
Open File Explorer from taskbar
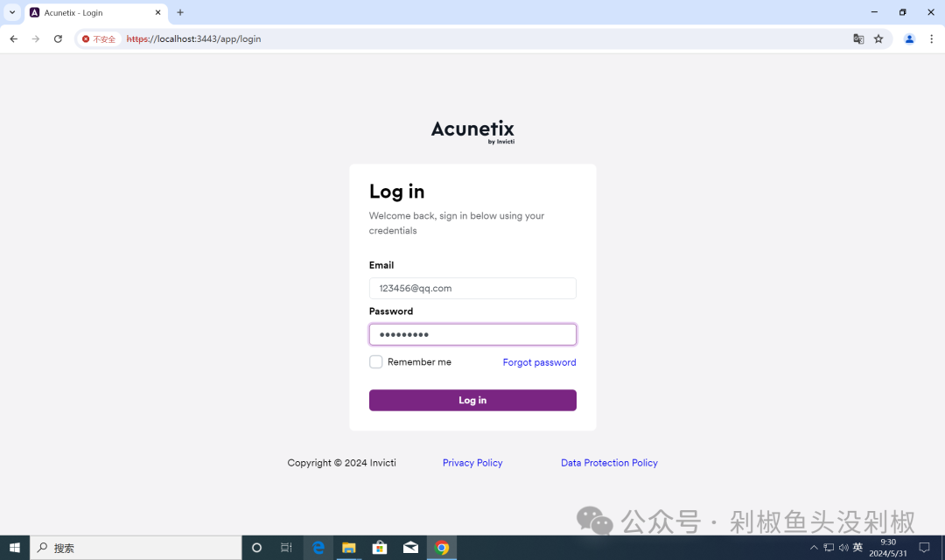coord(349,548)
